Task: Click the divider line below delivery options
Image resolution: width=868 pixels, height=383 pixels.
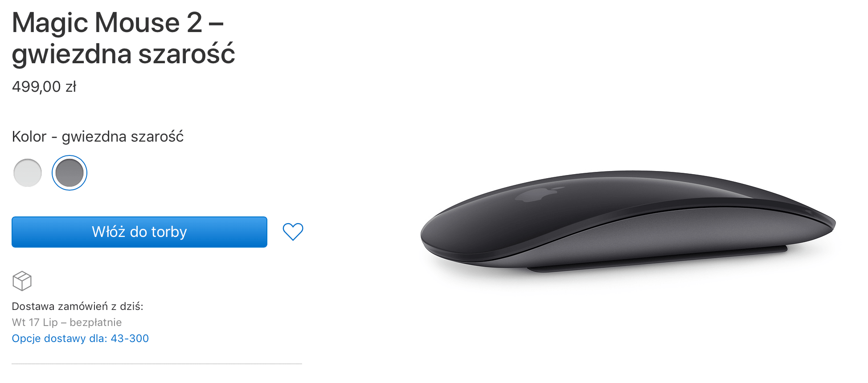Action: pos(157,364)
